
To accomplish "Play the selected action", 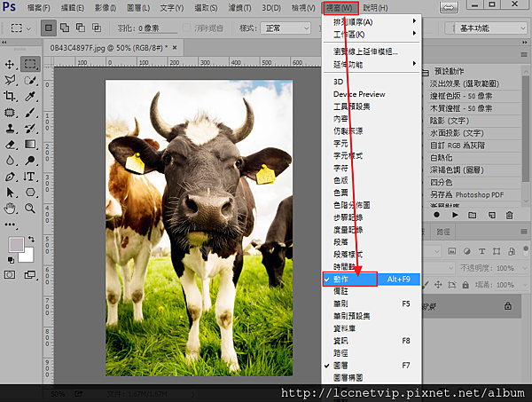I will click(455, 215).
